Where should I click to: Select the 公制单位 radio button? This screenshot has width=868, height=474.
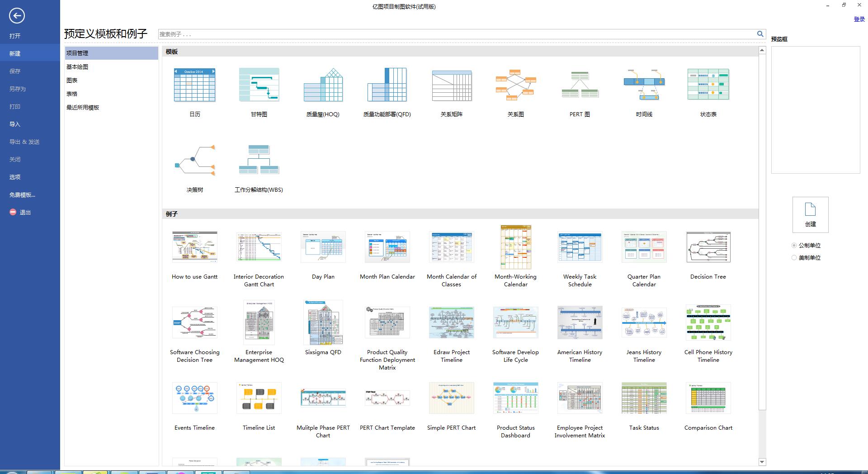794,246
